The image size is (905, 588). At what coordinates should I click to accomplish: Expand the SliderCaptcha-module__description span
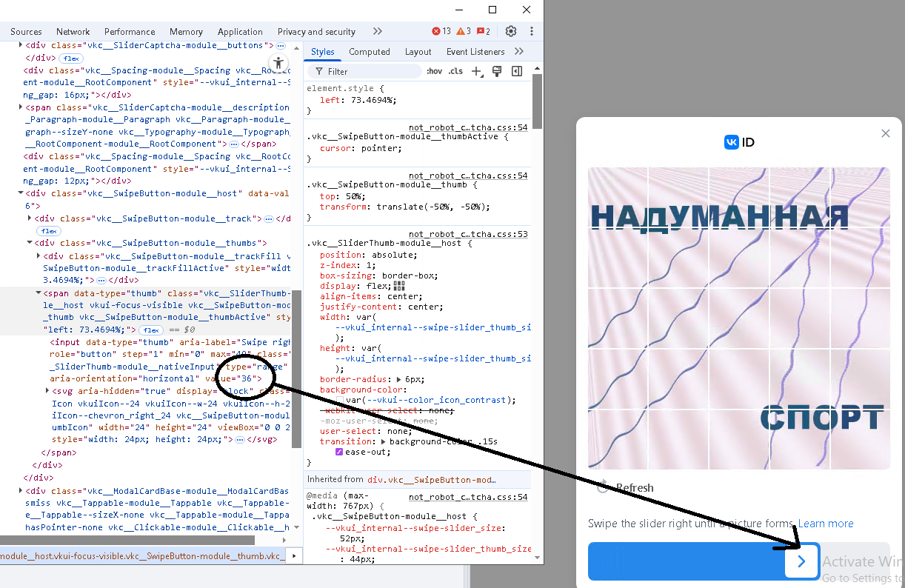19,107
